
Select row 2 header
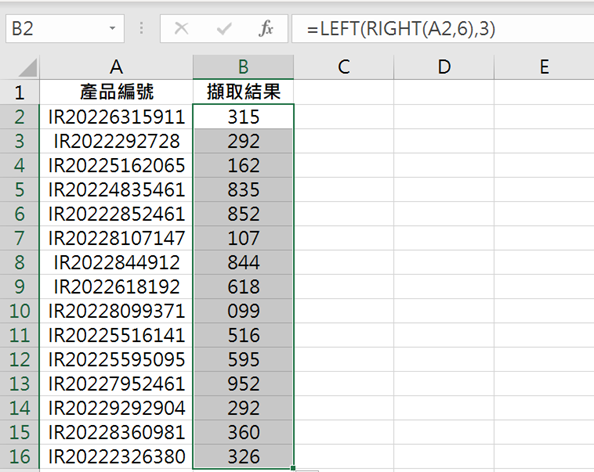[x=19, y=117]
